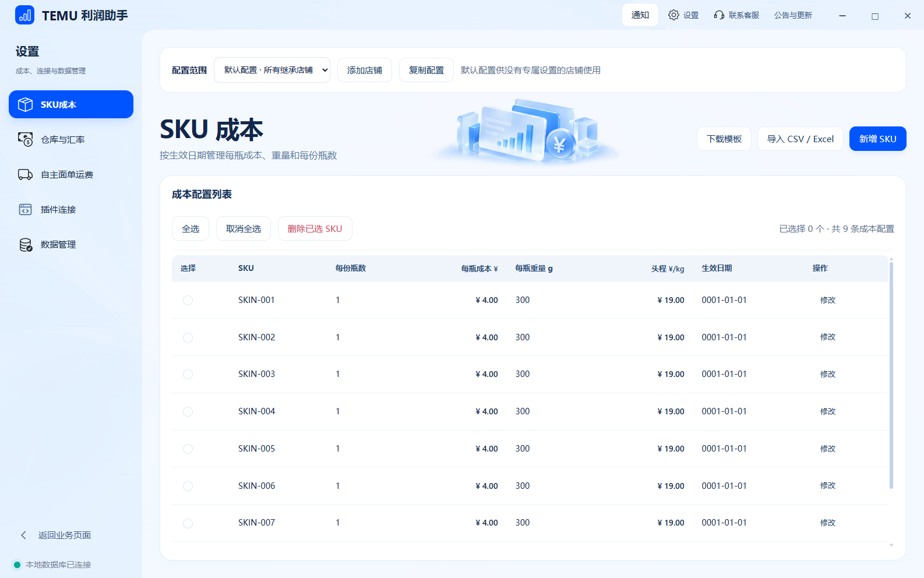Click 删除已选 SKU button
The image size is (924, 578).
click(x=315, y=228)
